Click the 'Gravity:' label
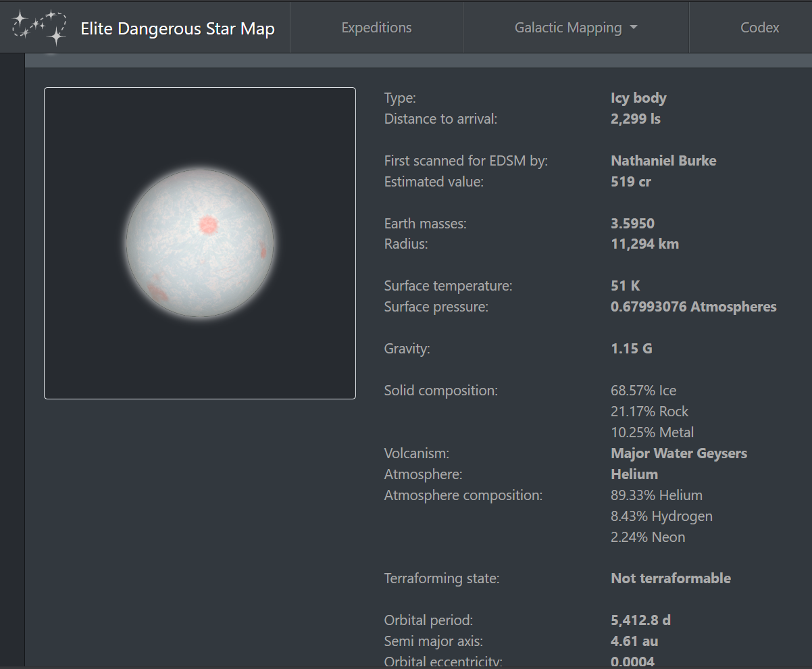812x669 pixels. click(407, 349)
